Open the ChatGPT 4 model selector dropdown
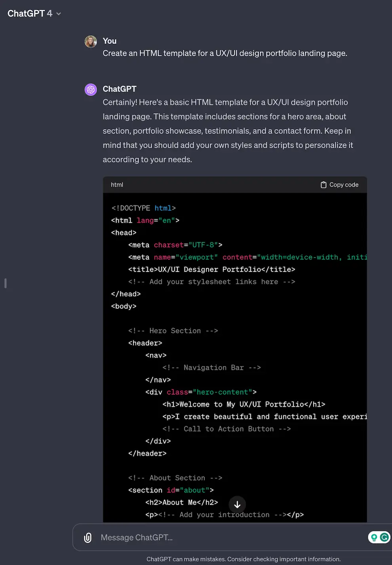This screenshot has height=565, width=392. coord(34,13)
